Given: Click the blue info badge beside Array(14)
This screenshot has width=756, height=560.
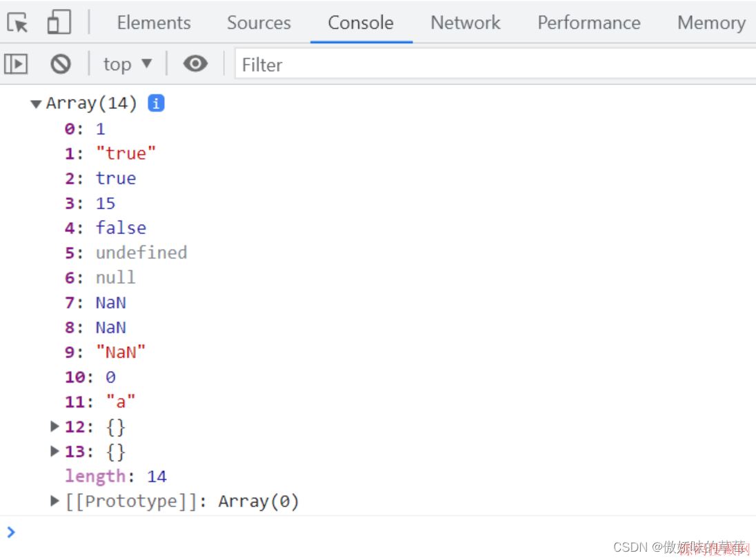Looking at the screenshot, I should click(x=157, y=103).
